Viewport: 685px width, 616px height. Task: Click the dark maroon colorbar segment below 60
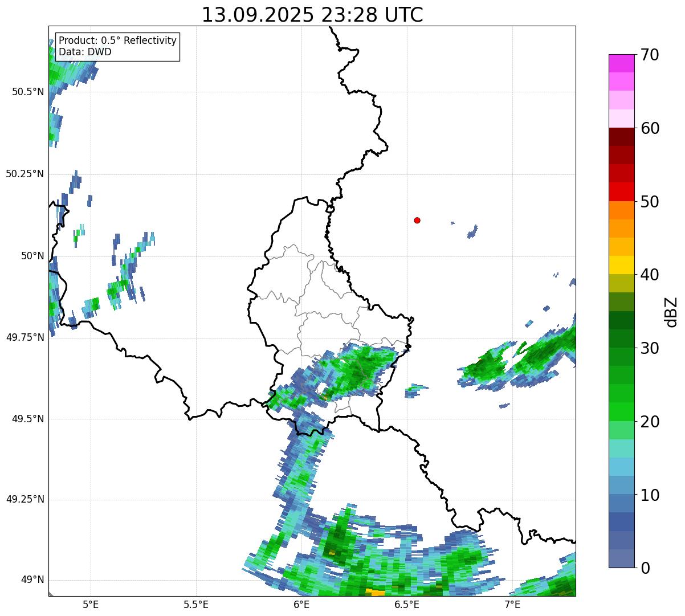pos(622,137)
